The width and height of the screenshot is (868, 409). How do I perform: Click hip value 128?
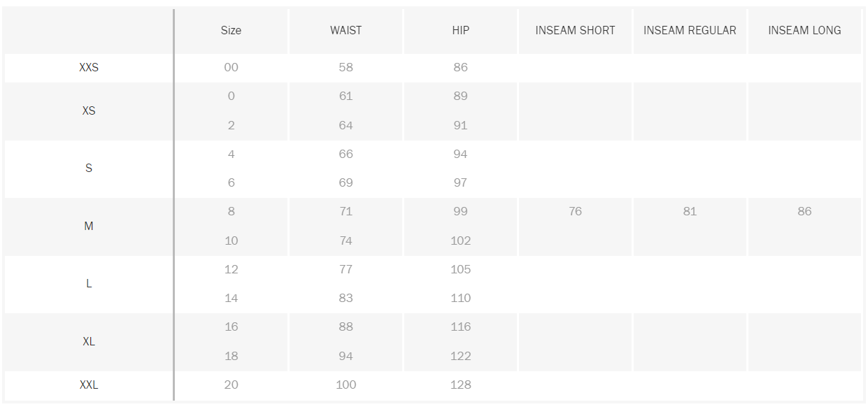[x=460, y=385]
